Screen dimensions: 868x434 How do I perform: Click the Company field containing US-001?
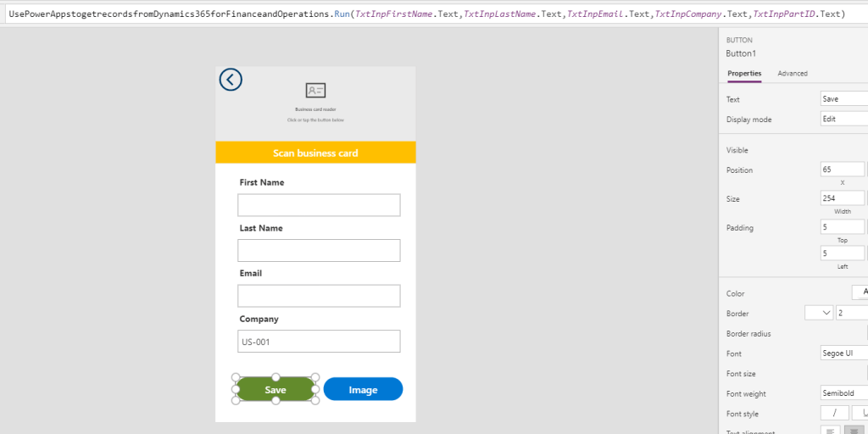coord(319,342)
